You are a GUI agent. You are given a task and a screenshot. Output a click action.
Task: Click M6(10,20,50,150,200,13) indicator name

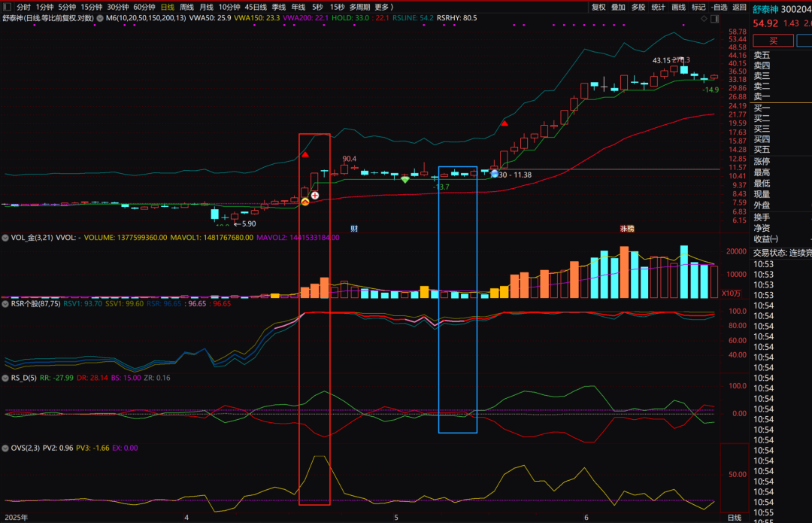point(146,18)
